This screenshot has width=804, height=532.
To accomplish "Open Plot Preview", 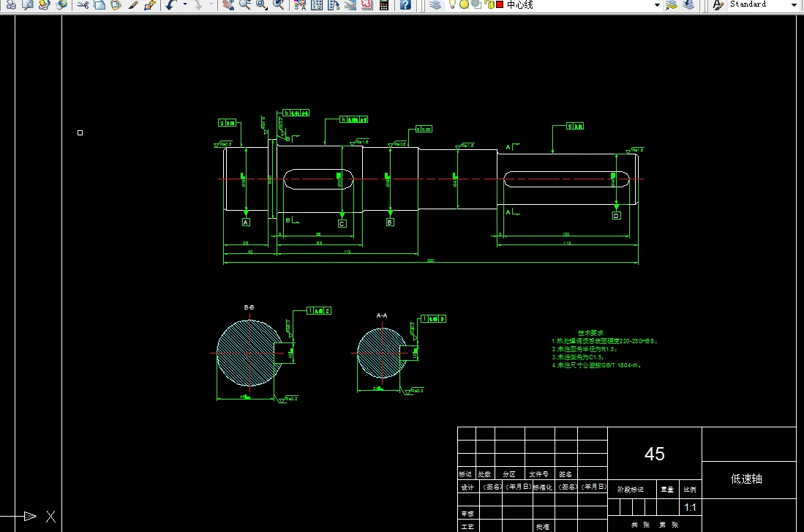I will click(x=28, y=4).
